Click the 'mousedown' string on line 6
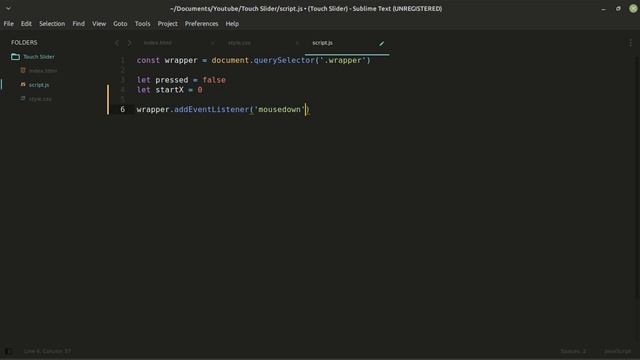 pyautogui.click(x=280, y=109)
